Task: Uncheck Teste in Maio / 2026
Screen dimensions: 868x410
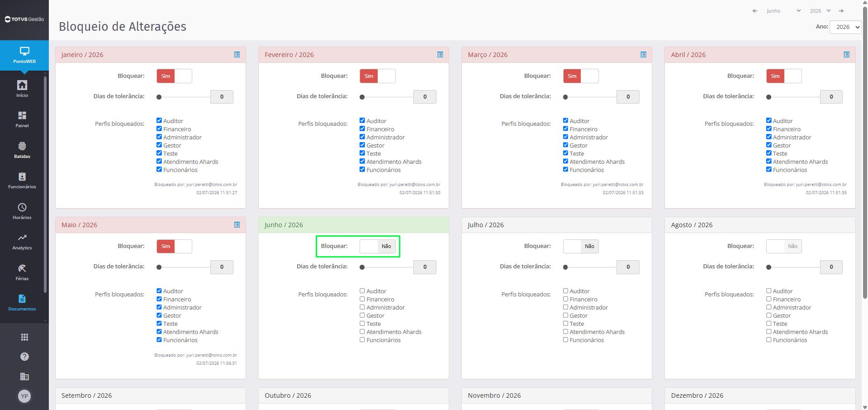Action: [x=159, y=323]
